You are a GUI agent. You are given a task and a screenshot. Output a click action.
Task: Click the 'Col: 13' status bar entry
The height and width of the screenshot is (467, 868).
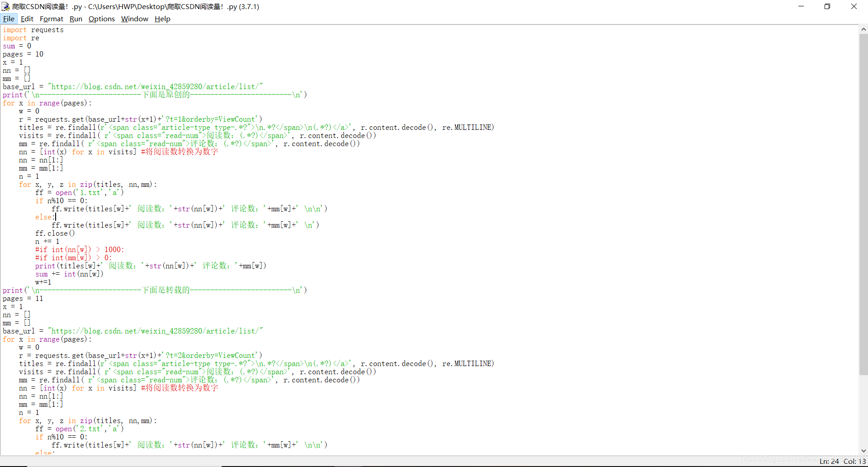click(854, 462)
